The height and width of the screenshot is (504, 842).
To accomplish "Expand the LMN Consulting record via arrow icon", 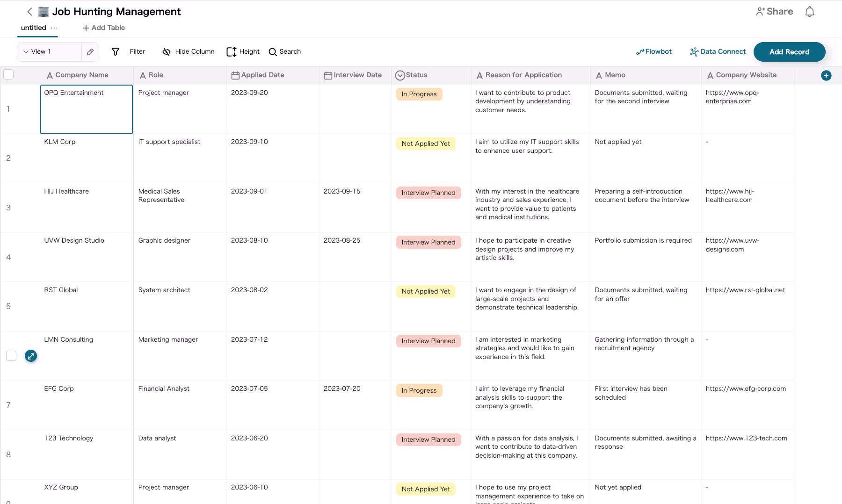I will (x=30, y=356).
